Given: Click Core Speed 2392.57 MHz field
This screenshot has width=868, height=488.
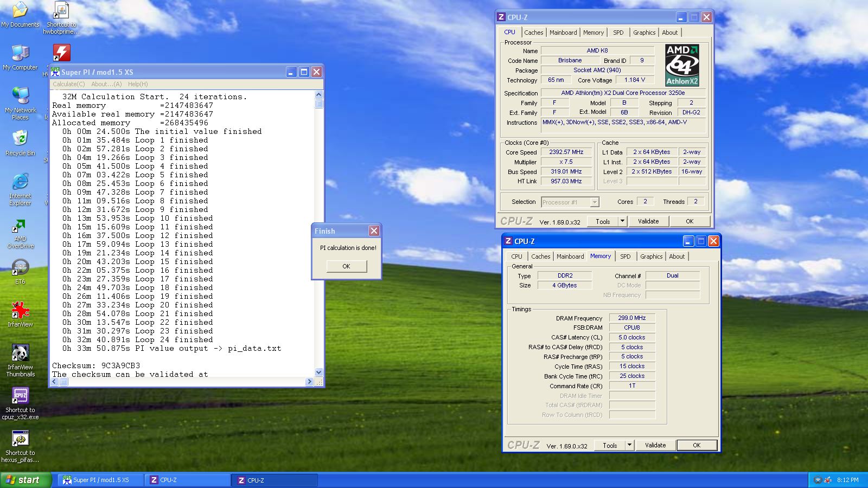Looking at the screenshot, I should [566, 152].
